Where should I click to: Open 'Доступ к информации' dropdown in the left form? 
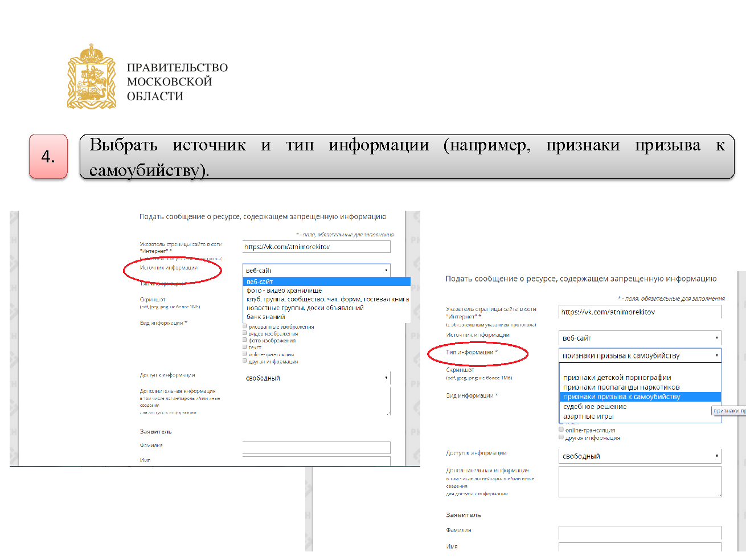316,378
